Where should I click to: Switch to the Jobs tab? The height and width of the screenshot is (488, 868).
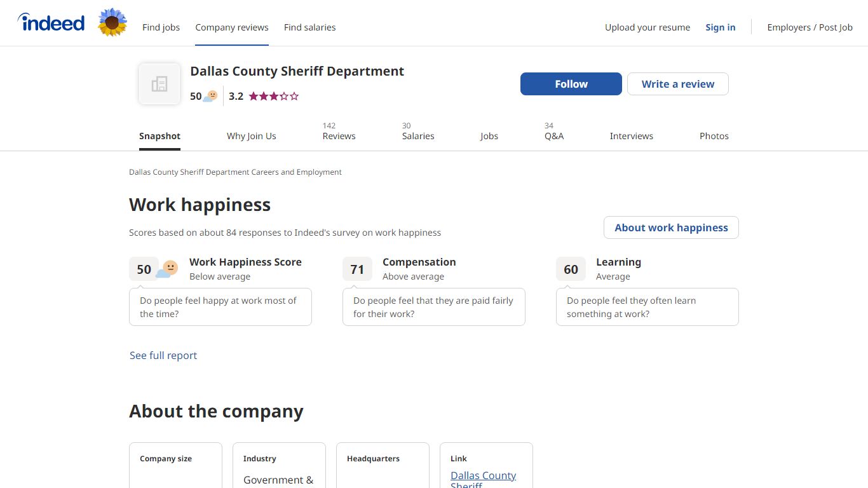pos(489,136)
